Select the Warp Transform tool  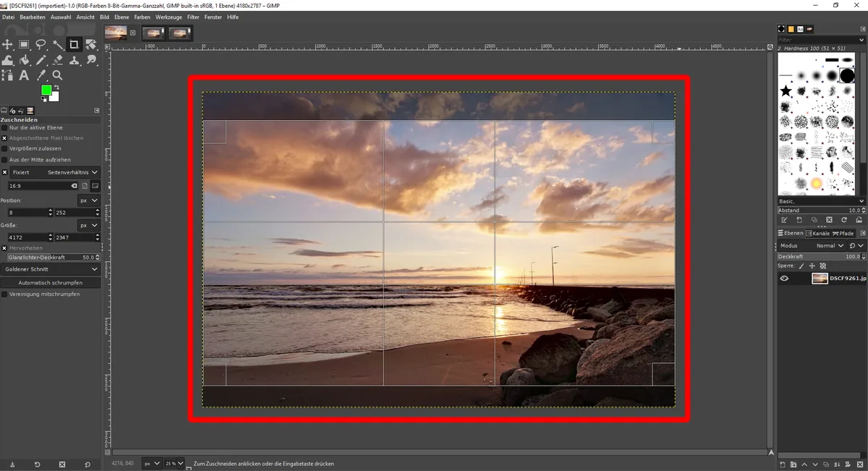[8, 60]
